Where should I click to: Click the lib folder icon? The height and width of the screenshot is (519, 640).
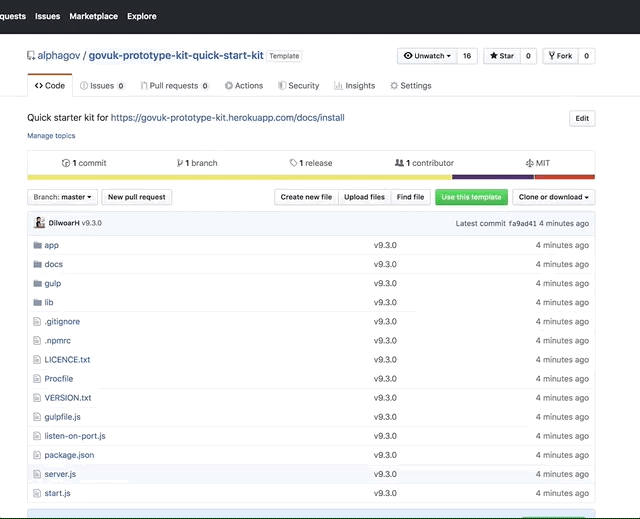click(38, 302)
